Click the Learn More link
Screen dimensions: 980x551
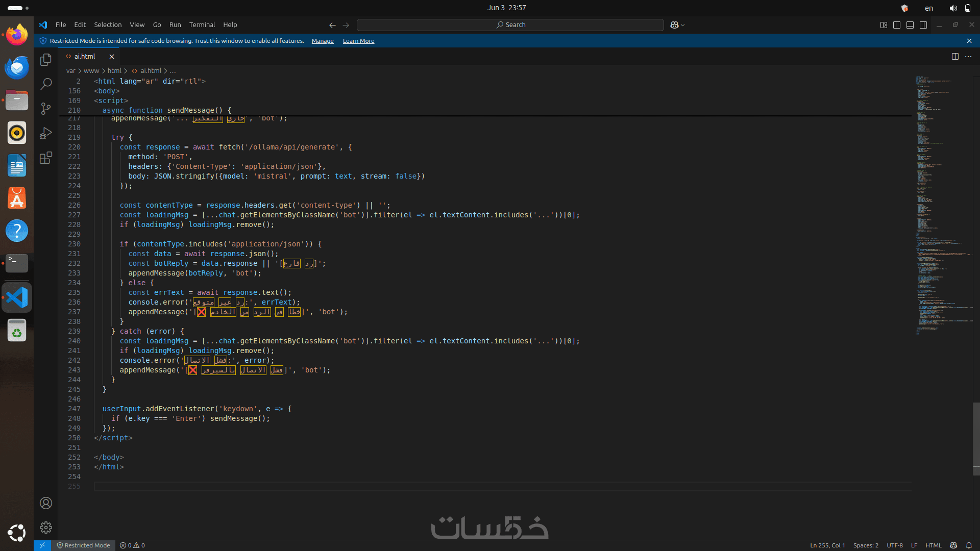coord(358,41)
